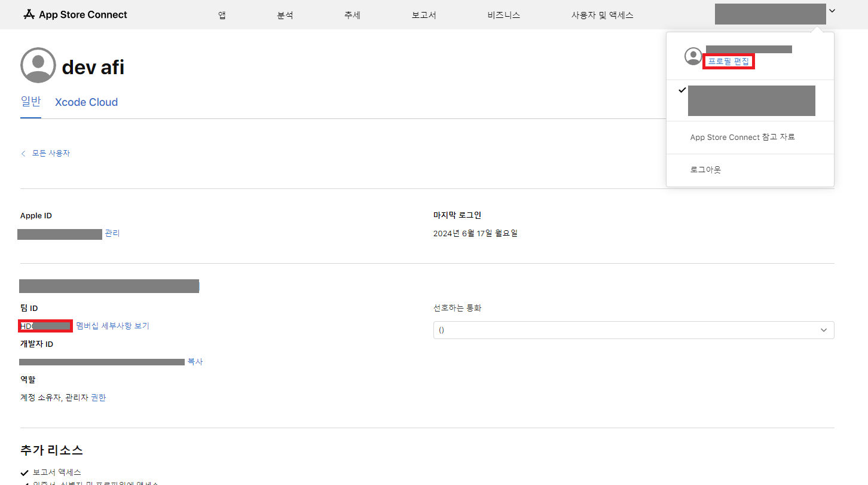Open the 추세 menu item

pos(352,15)
